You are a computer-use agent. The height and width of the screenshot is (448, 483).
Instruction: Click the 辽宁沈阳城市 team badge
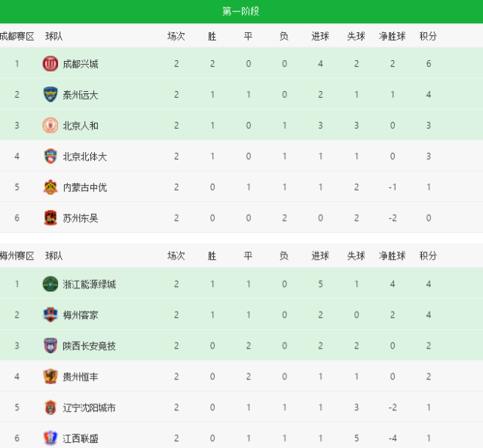coord(50,407)
